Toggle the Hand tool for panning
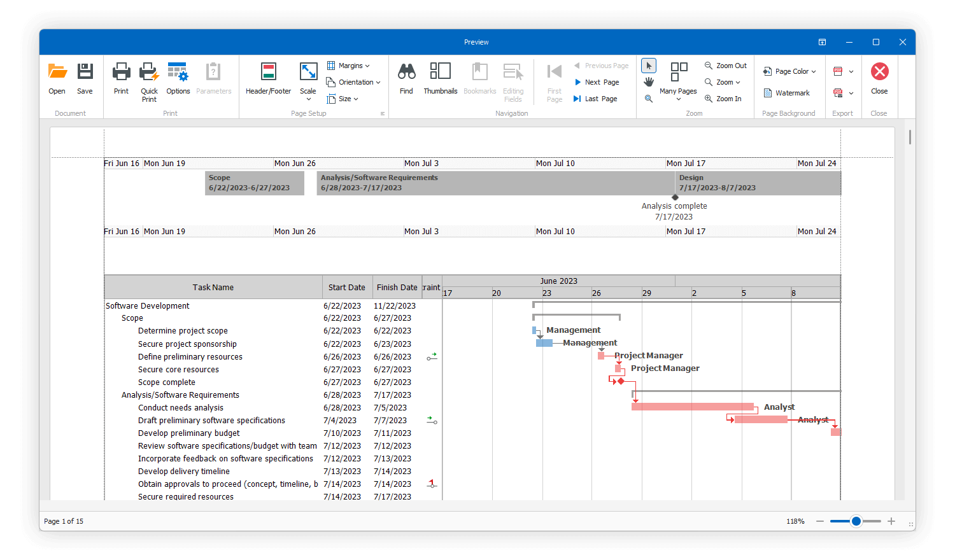Image resolution: width=955 pixels, height=560 pixels. [x=648, y=81]
